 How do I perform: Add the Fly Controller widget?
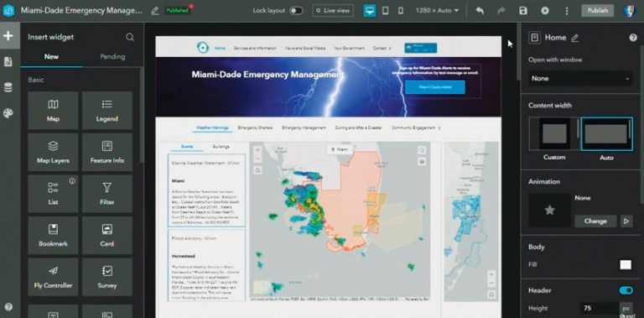[x=53, y=277]
